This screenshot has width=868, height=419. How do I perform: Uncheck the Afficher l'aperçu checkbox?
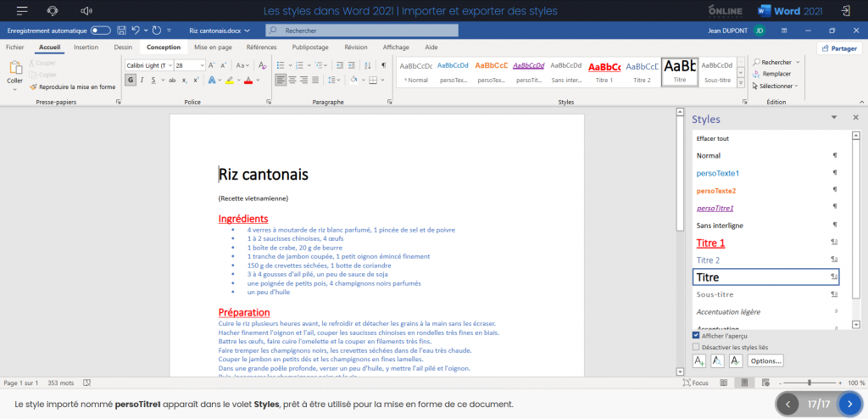[x=696, y=336]
